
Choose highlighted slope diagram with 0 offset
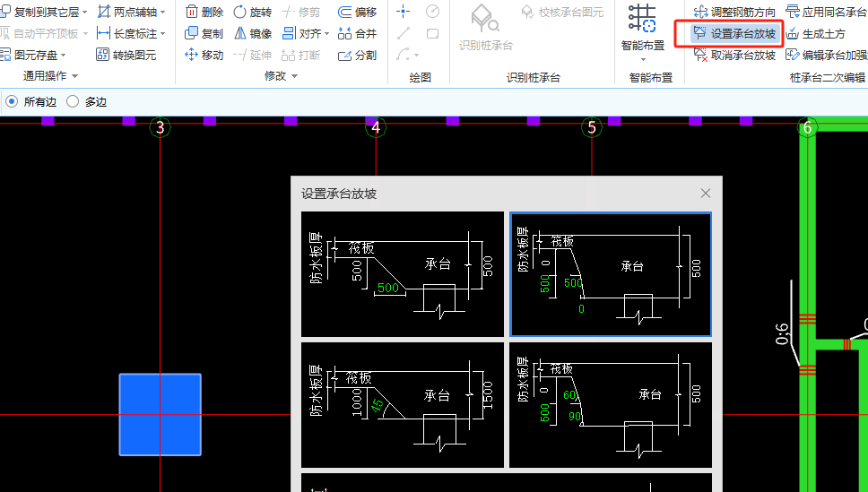pos(611,274)
